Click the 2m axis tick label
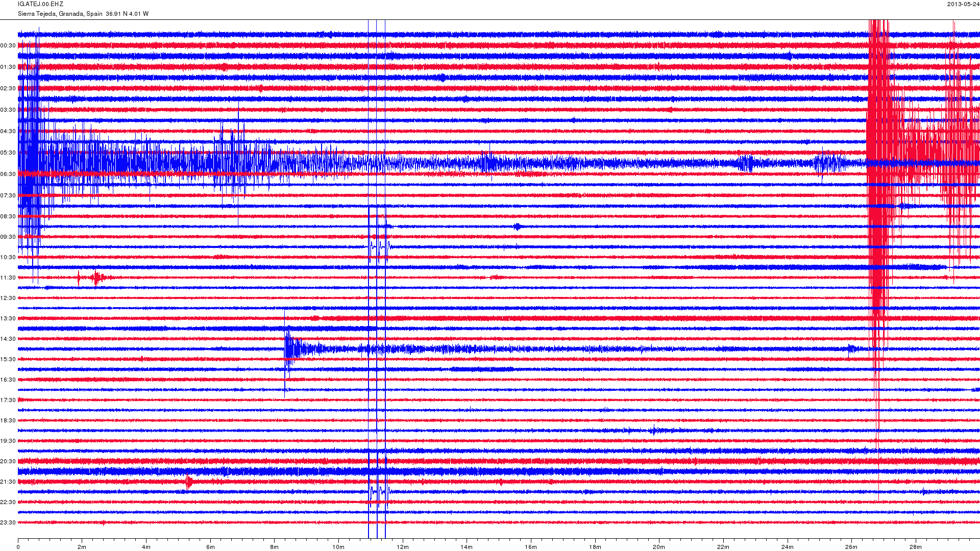This screenshot has height=551, width=980. pos(82,547)
